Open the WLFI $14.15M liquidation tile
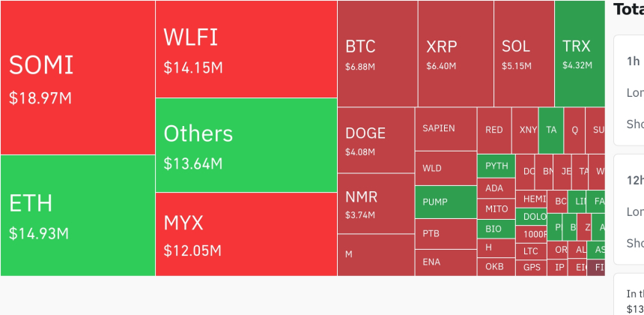 pyautogui.click(x=246, y=49)
